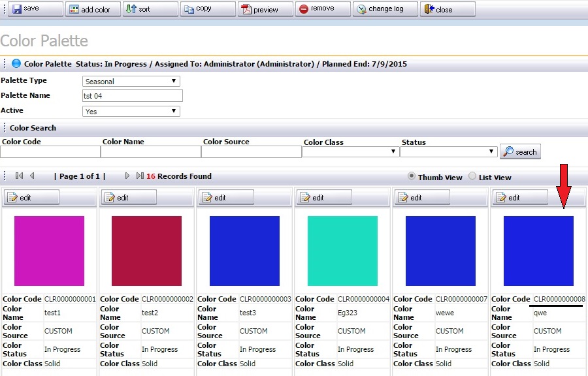Open the change log
This screenshot has height=376, width=588.
click(x=384, y=9)
